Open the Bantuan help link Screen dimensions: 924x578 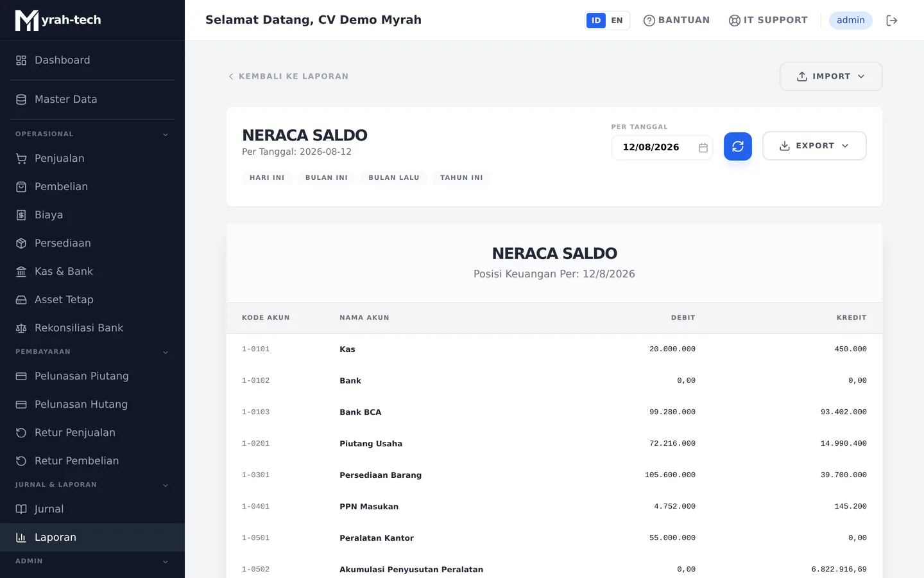676,21
